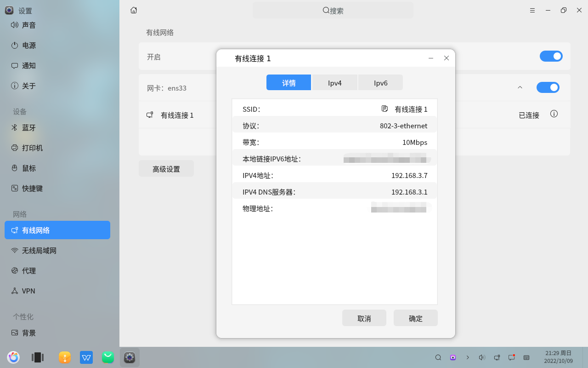
Task: Click the 10Mbps bandwidth value
Action: pos(415,142)
